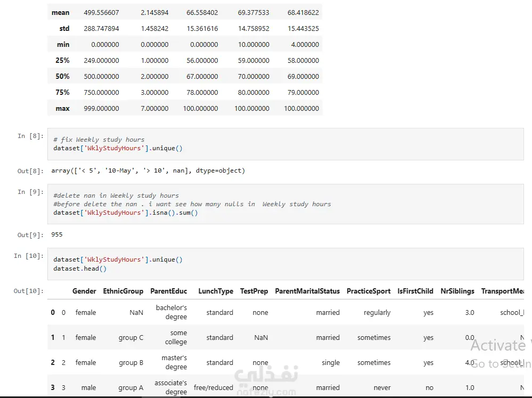Click the EthnicGroup column header
The width and height of the screenshot is (532, 398).
click(x=123, y=291)
